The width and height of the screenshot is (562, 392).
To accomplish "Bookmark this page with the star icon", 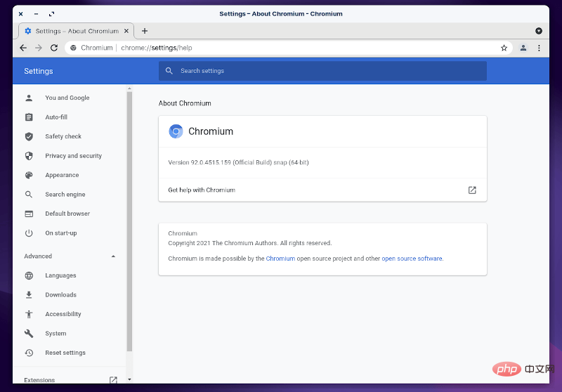I will click(504, 48).
